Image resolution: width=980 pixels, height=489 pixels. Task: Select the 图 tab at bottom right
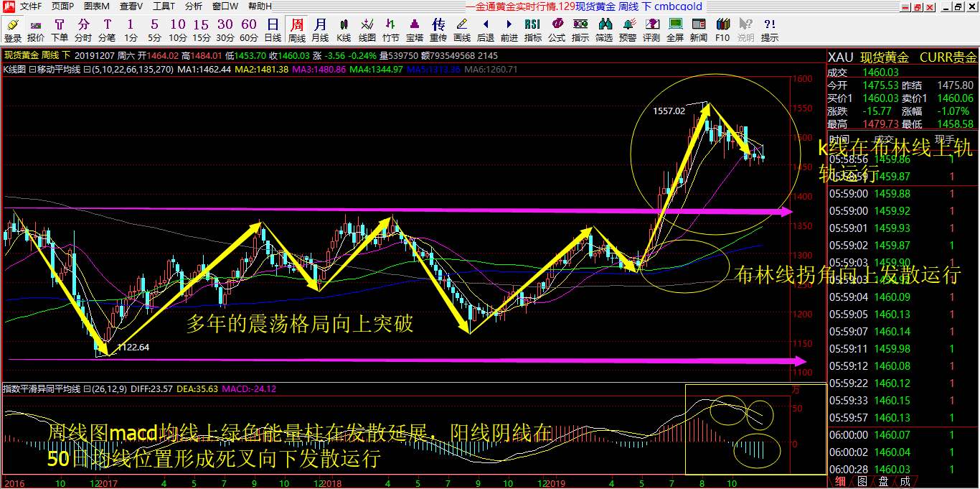(x=862, y=481)
